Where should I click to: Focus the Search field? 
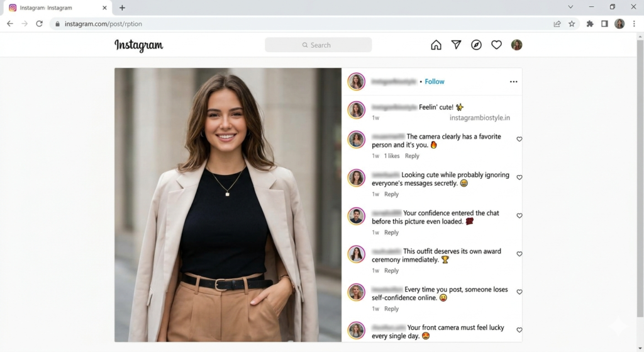pos(318,45)
